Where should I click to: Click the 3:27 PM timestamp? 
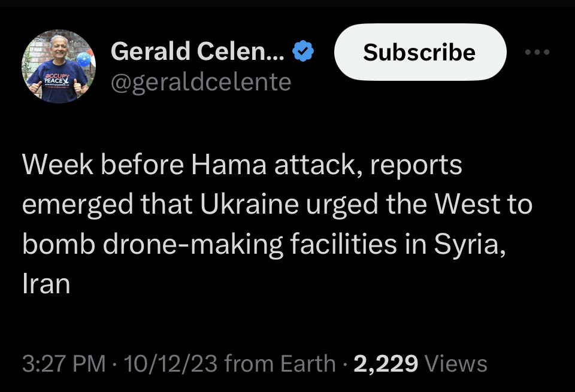(64, 363)
